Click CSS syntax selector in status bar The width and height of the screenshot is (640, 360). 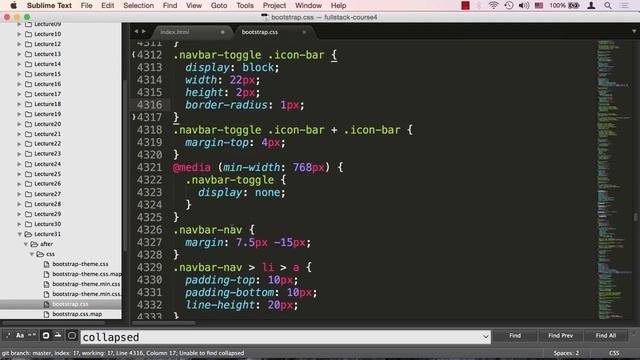point(614,353)
